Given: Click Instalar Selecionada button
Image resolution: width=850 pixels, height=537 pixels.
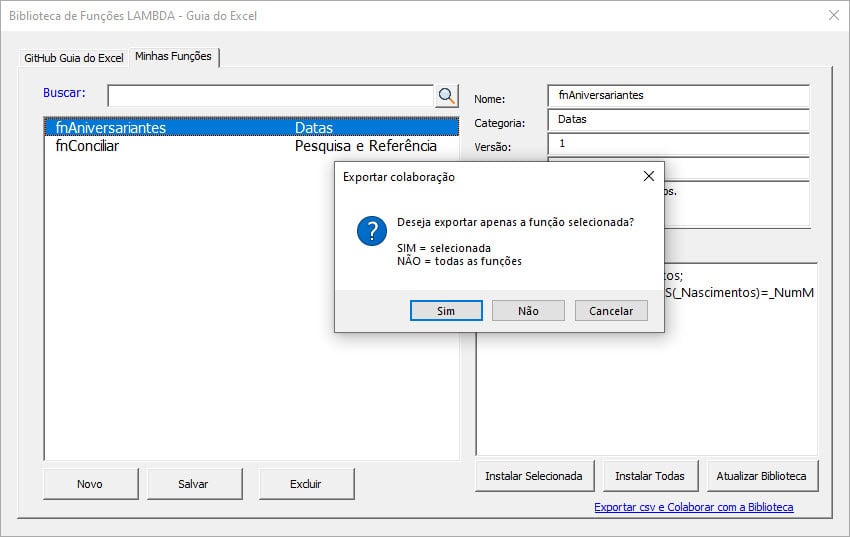Looking at the screenshot, I should (x=534, y=476).
